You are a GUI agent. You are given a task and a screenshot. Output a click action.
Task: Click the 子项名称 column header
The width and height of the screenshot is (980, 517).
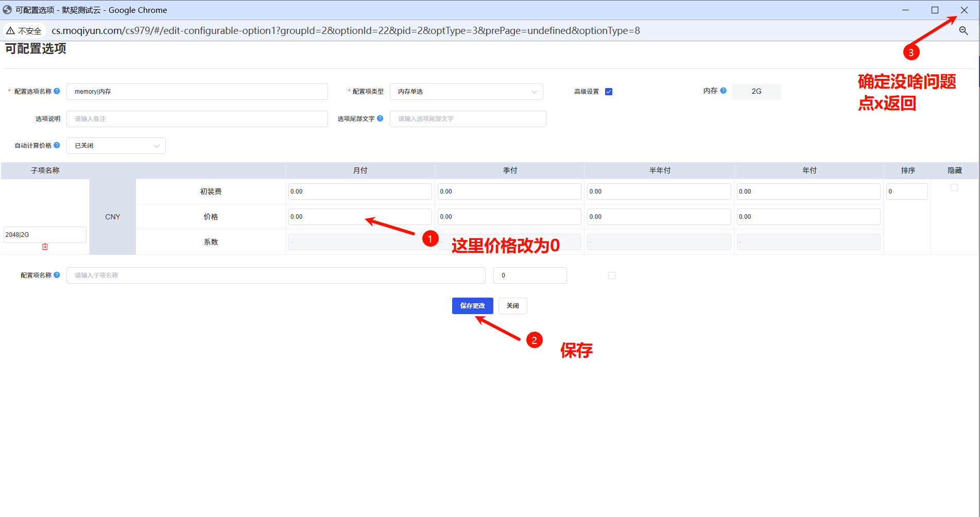tap(45, 170)
